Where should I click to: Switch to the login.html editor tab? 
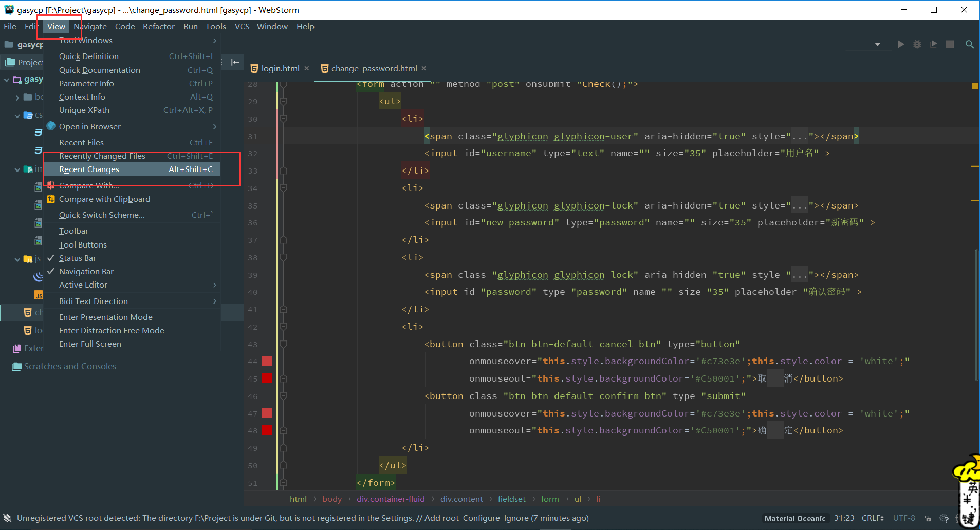pos(280,68)
